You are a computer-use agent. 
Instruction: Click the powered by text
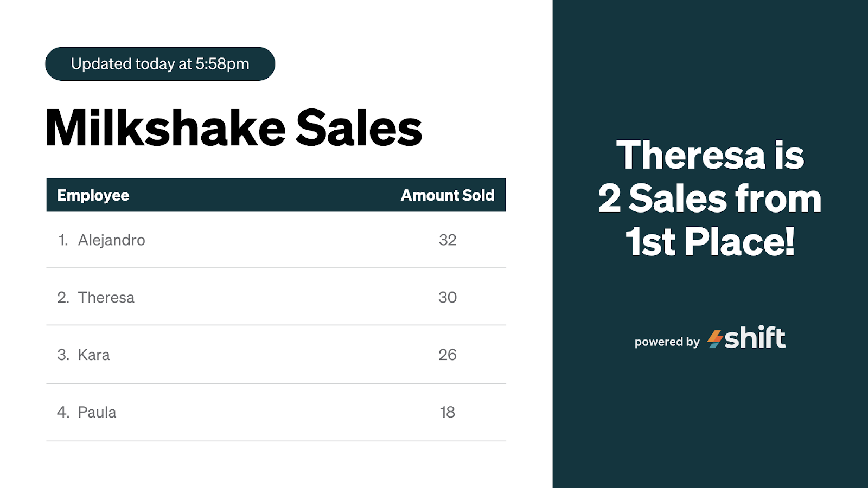[667, 342]
